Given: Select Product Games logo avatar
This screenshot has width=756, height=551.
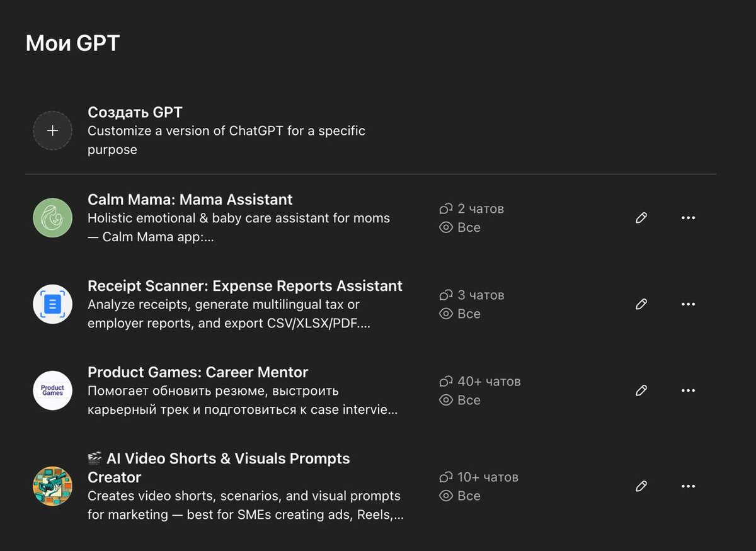Looking at the screenshot, I should [x=53, y=390].
